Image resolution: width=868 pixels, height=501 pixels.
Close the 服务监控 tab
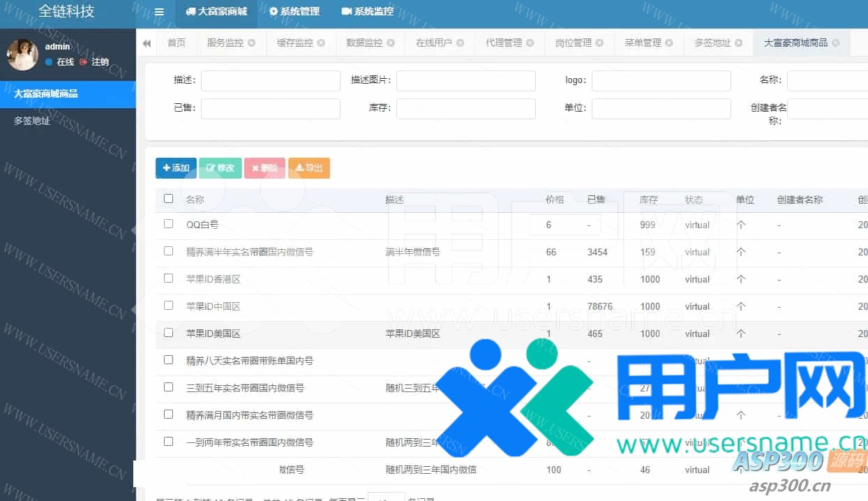[251, 43]
